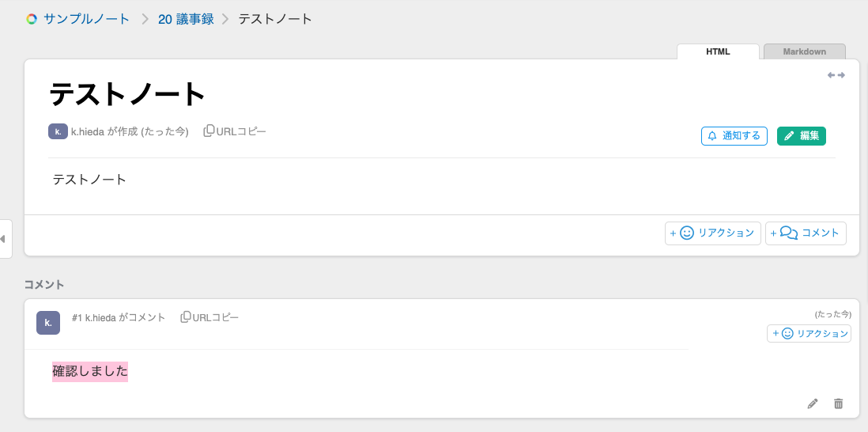Click the テストノート breadcrumb text
The height and width of the screenshot is (432, 868).
(x=275, y=19)
